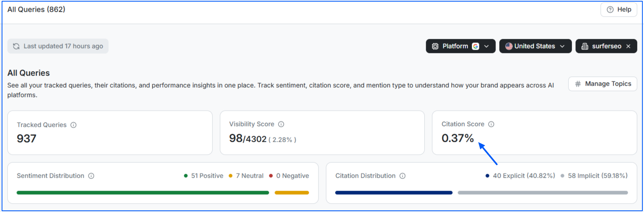Click the Citation Score card label
This screenshot has width=644, height=212.
point(463,124)
